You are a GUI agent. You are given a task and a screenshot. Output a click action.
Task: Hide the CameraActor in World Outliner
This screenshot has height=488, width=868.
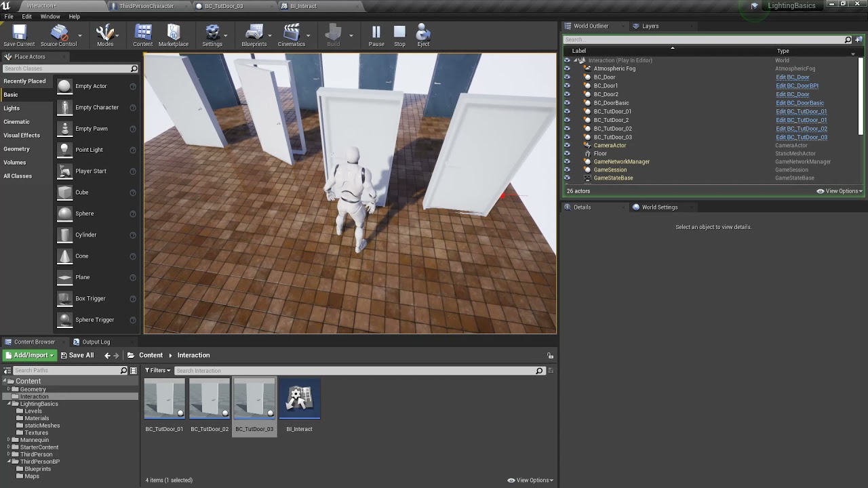[x=567, y=145]
